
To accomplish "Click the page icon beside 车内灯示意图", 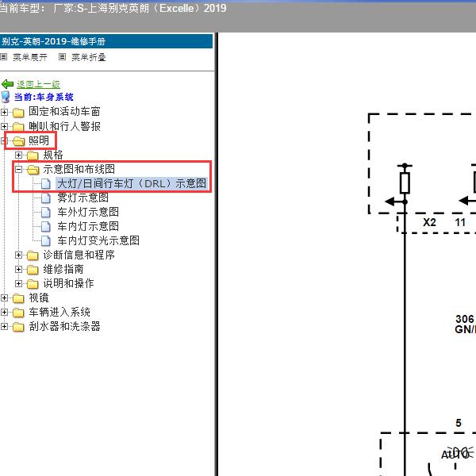I will tap(46, 226).
